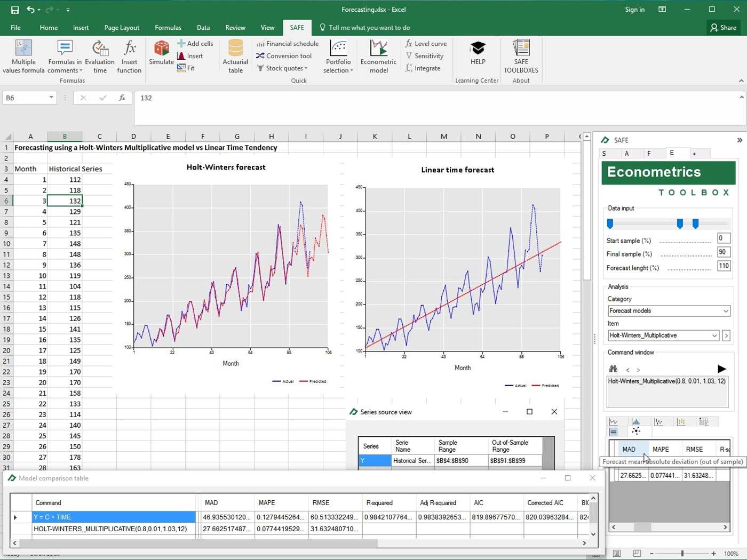Switch to the Review ribbon tab

[235, 28]
